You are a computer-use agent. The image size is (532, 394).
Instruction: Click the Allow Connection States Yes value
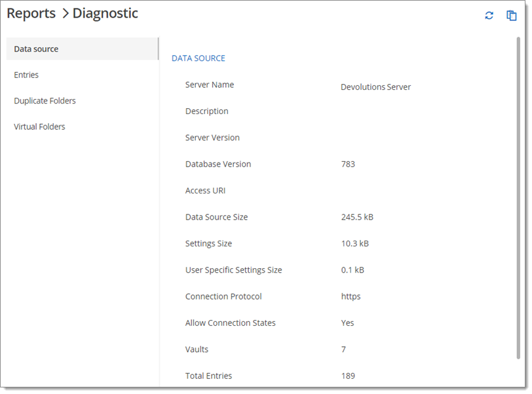click(347, 323)
